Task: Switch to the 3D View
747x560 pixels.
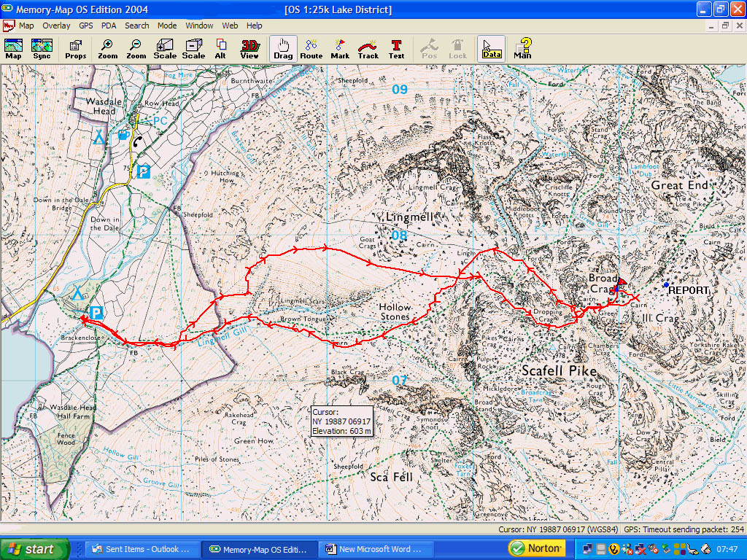Action: pos(249,49)
